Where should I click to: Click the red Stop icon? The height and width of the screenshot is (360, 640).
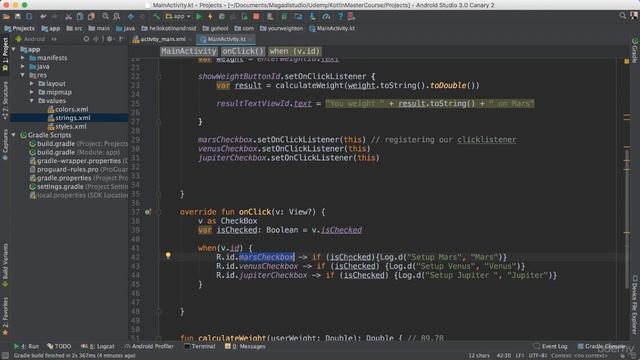click(x=256, y=17)
